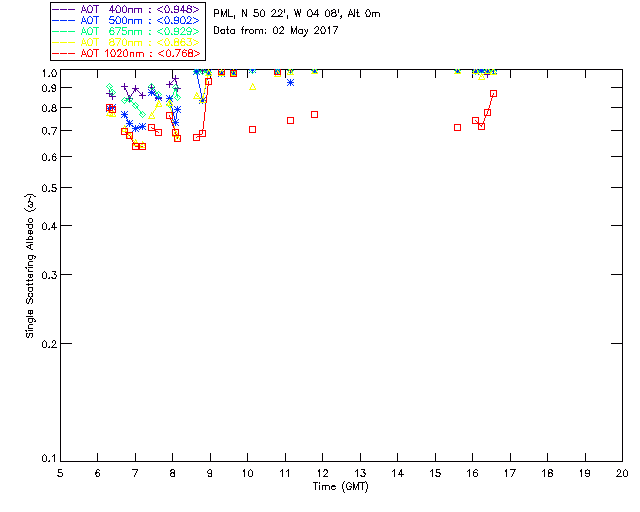Click the highest red square after 16 GMT
Image resolution: width=640 pixels, height=512 pixels.
click(493, 93)
